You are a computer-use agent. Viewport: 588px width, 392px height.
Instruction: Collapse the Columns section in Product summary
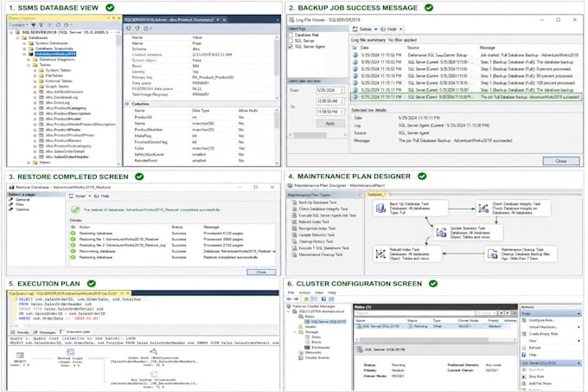(x=127, y=104)
